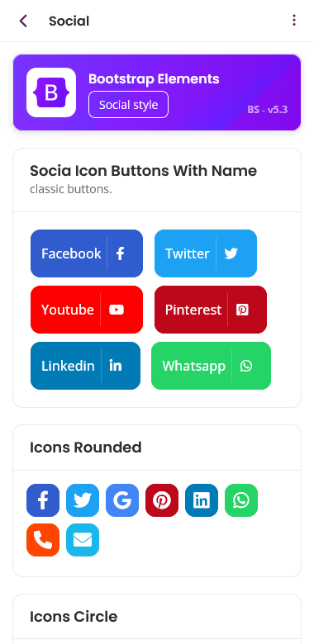
Task: Open the three-dot overflow menu
Action: click(x=294, y=20)
